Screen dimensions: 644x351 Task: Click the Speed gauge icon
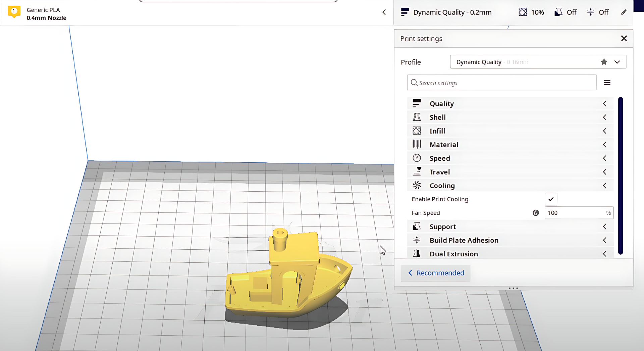417,158
